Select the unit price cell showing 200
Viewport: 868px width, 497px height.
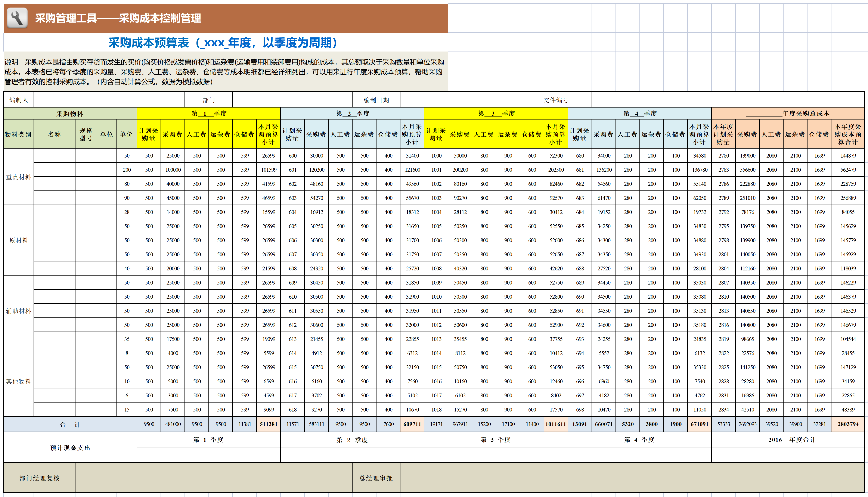pos(127,170)
